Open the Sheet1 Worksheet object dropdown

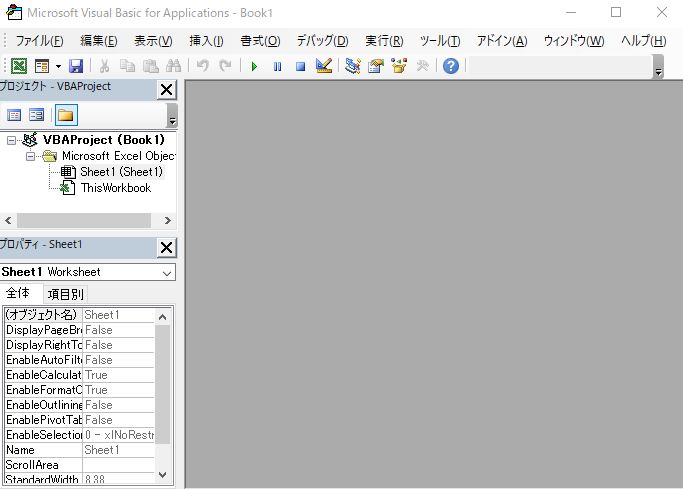[x=166, y=273]
